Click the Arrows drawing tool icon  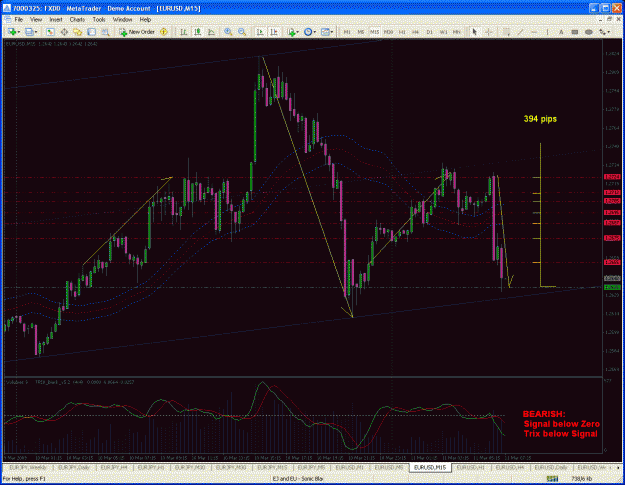[x=602, y=32]
